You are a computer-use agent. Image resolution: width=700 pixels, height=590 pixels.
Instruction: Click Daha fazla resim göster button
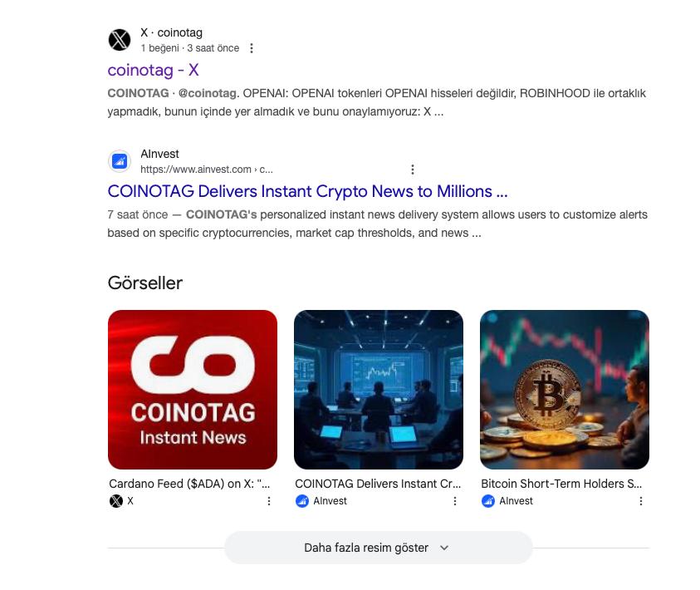click(x=379, y=548)
